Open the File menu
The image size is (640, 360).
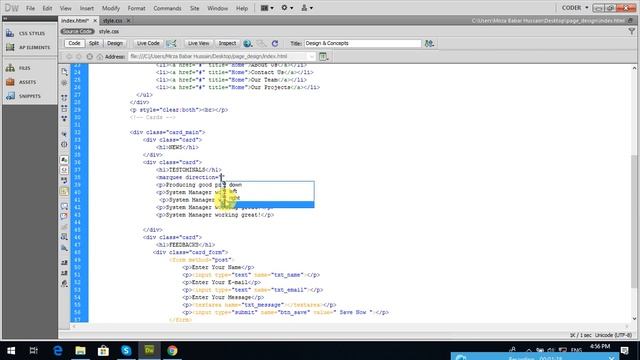[30, 8]
